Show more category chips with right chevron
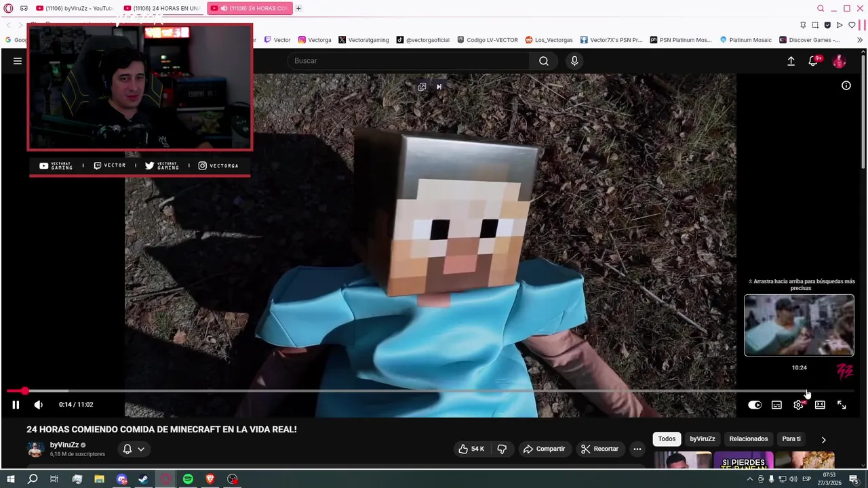Viewport: 868px width, 488px height. [823, 440]
